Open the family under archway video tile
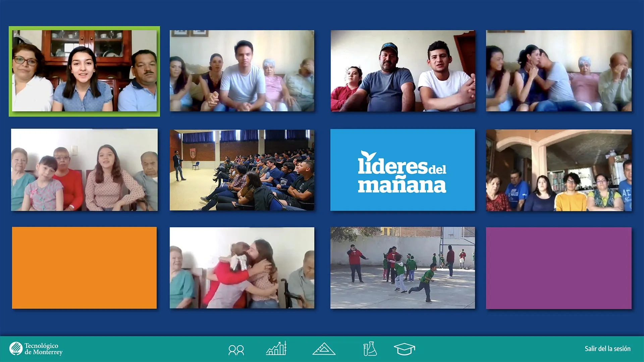Screen dimensions: 644x362 pyautogui.click(x=558, y=170)
